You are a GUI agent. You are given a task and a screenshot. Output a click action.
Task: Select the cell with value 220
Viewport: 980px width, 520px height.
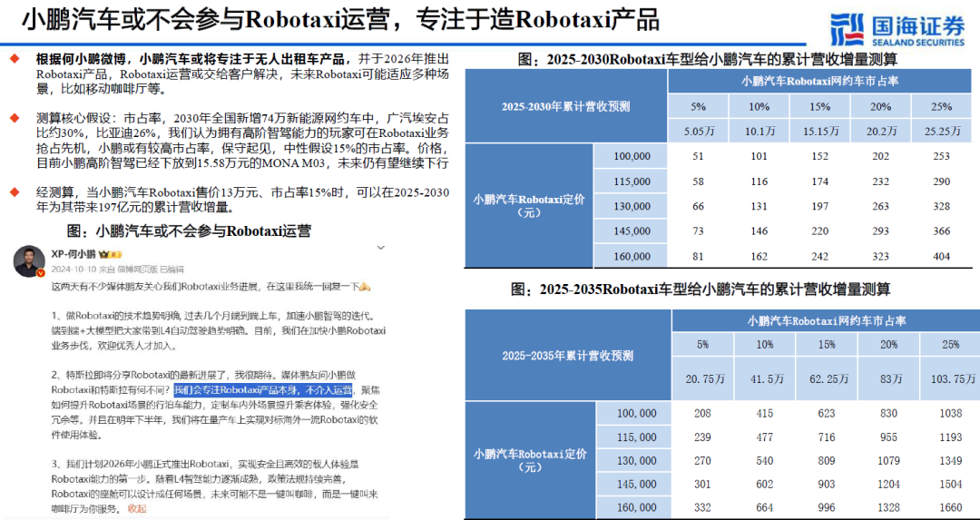click(820, 231)
